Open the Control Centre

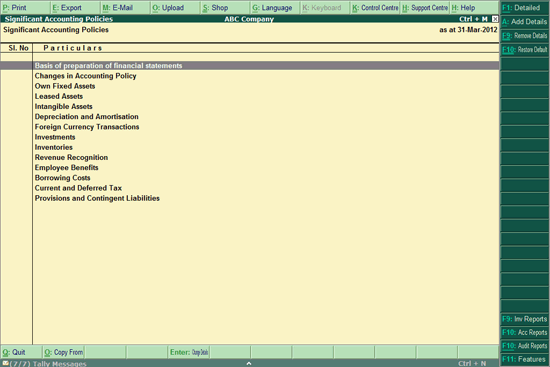coord(375,8)
